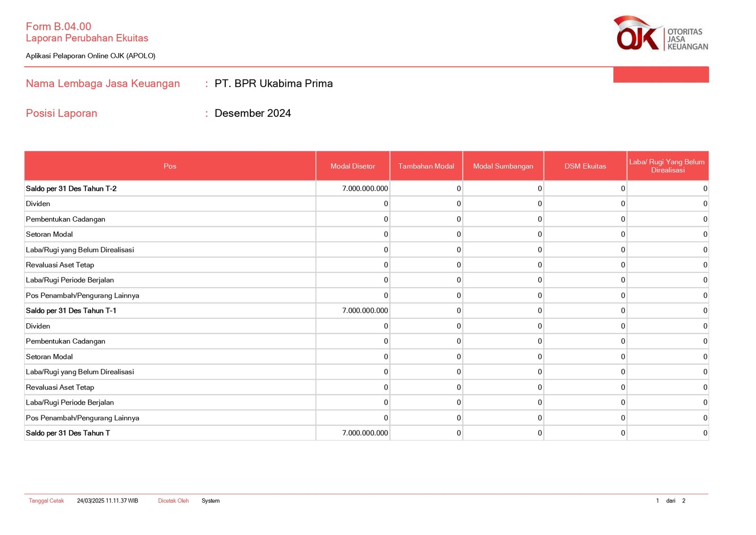Click the Dicetak Oleh label
The width and height of the screenshot is (756, 535).
[173, 500]
